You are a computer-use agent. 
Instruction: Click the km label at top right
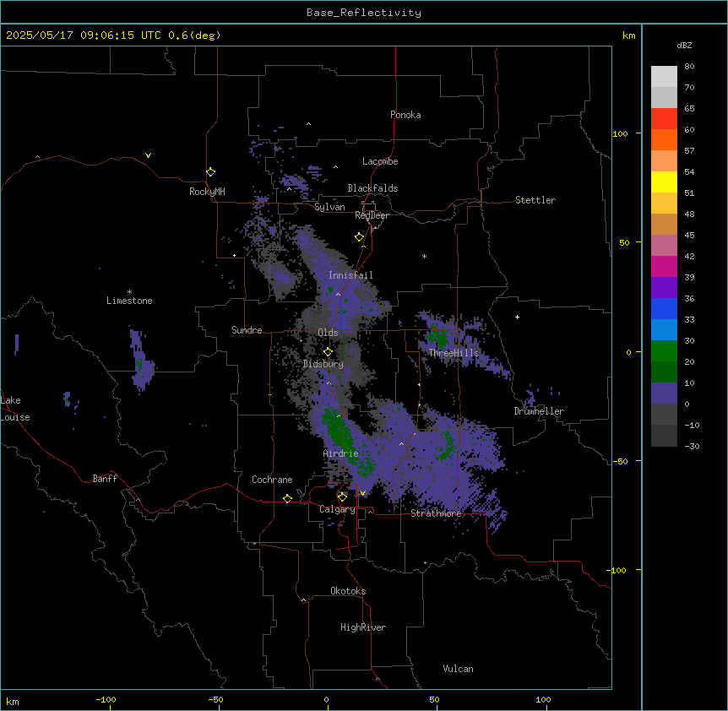click(x=629, y=35)
